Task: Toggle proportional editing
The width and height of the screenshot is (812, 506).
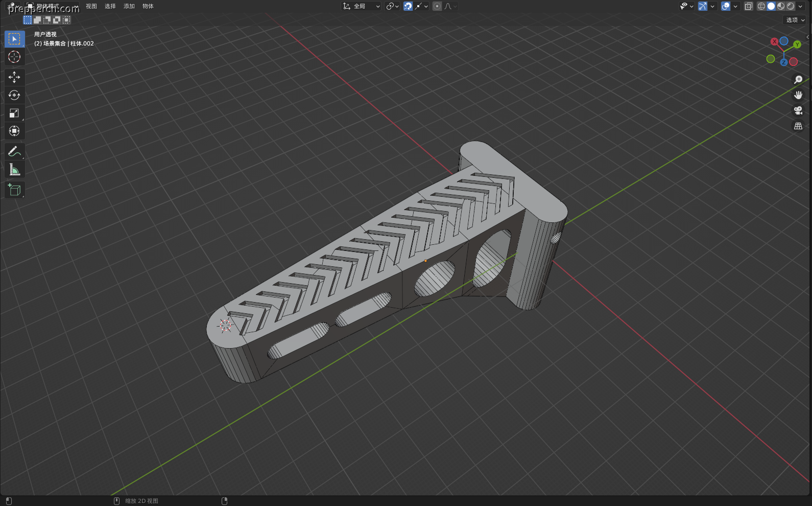Action: (437, 6)
